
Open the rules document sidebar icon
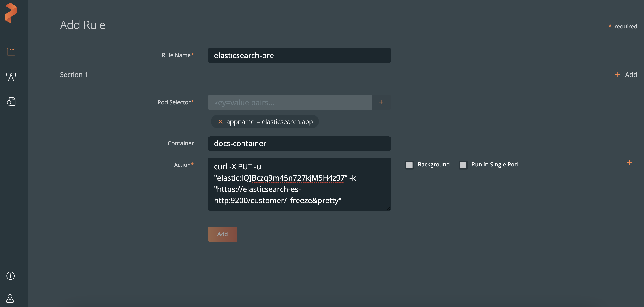(11, 102)
